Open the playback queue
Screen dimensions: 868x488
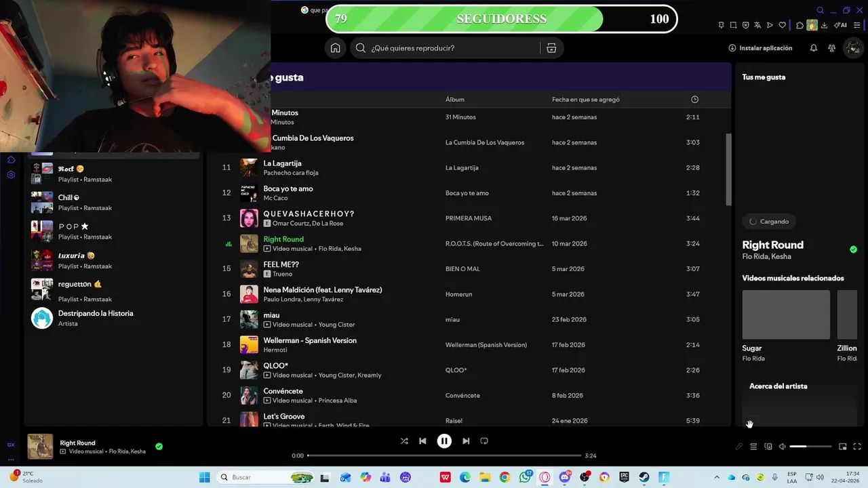click(753, 447)
